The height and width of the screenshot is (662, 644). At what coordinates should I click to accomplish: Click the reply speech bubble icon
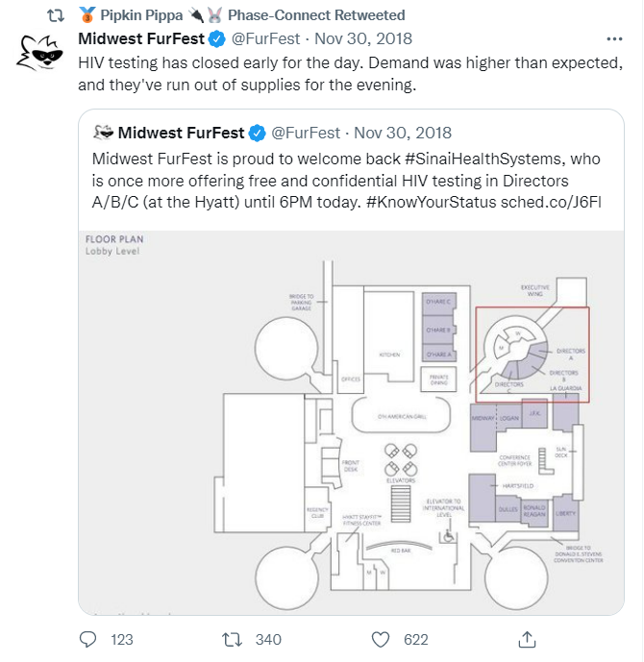pos(89,639)
